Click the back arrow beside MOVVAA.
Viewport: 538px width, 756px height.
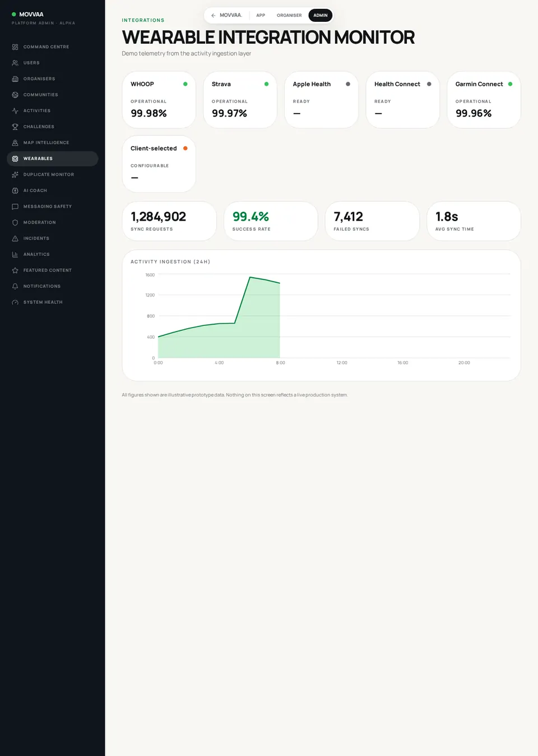[x=213, y=15]
